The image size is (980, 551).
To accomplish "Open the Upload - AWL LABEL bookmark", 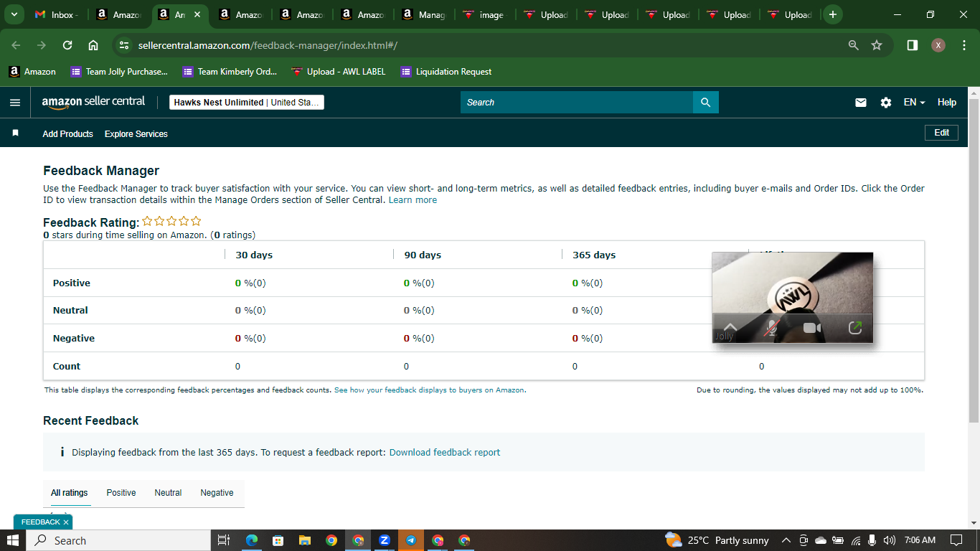I will (x=339, y=72).
